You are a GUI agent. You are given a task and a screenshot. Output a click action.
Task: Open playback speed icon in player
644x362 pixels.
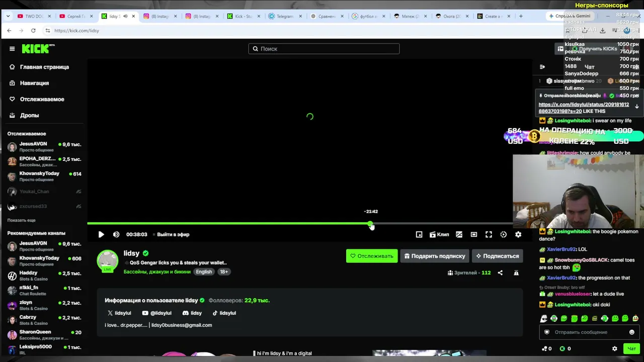click(x=504, y=234)
